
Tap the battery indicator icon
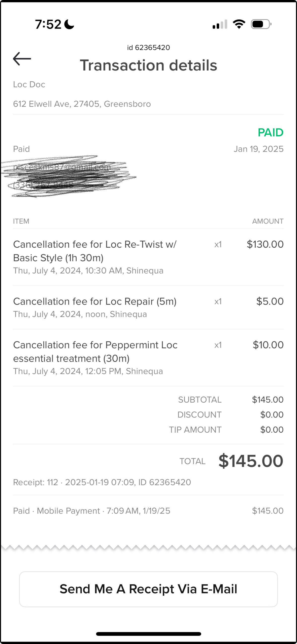coord(261,24)
